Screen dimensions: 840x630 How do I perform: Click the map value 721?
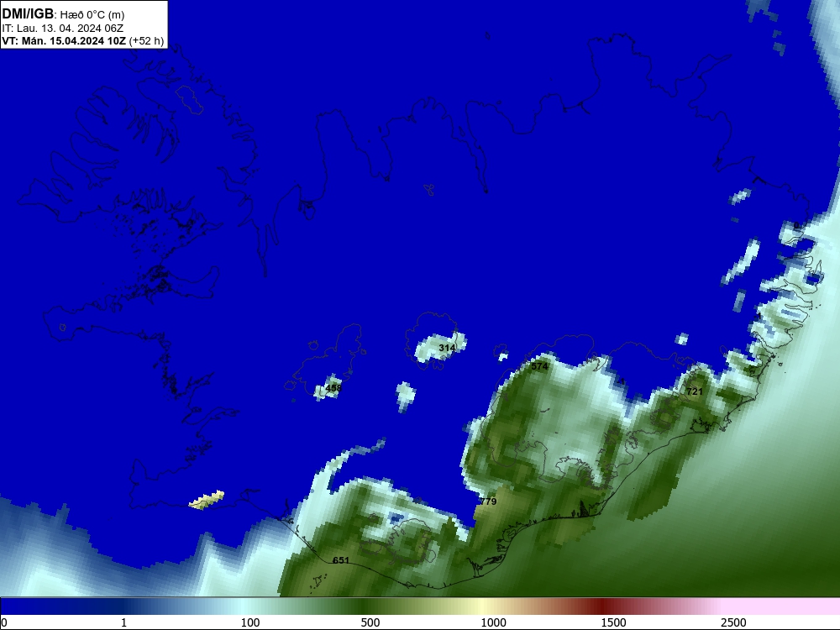point(695,391)
